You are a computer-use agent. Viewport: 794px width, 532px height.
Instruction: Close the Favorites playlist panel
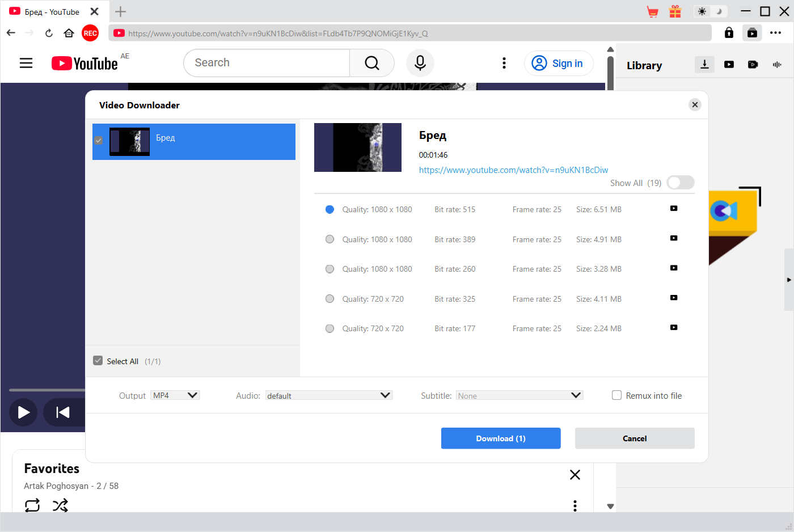click(x=575, y=475)
